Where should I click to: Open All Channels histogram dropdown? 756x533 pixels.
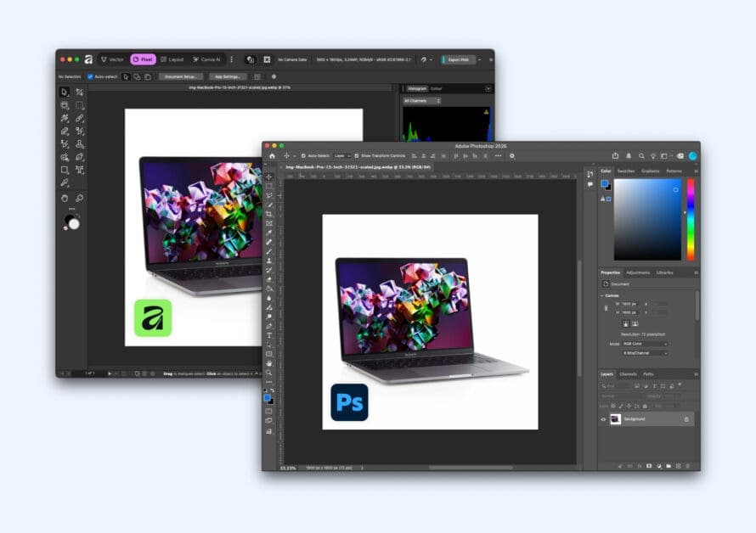tap(422, 101)
